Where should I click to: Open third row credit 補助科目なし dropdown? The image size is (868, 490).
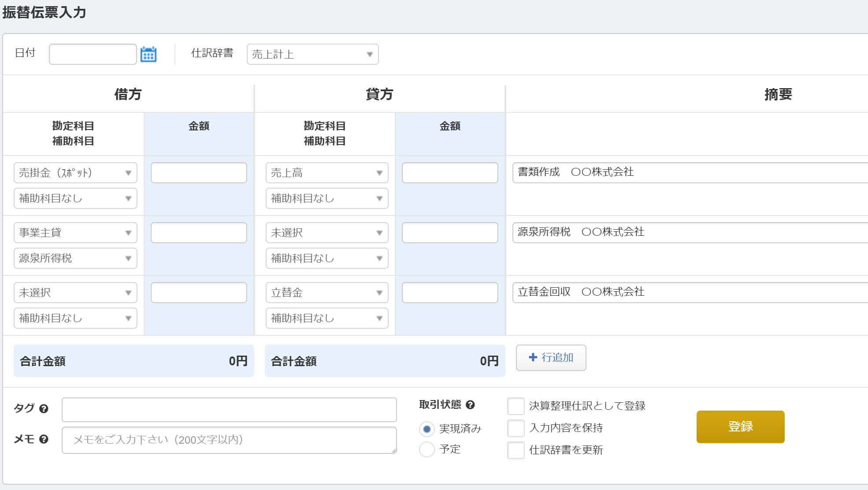(327, 318)
